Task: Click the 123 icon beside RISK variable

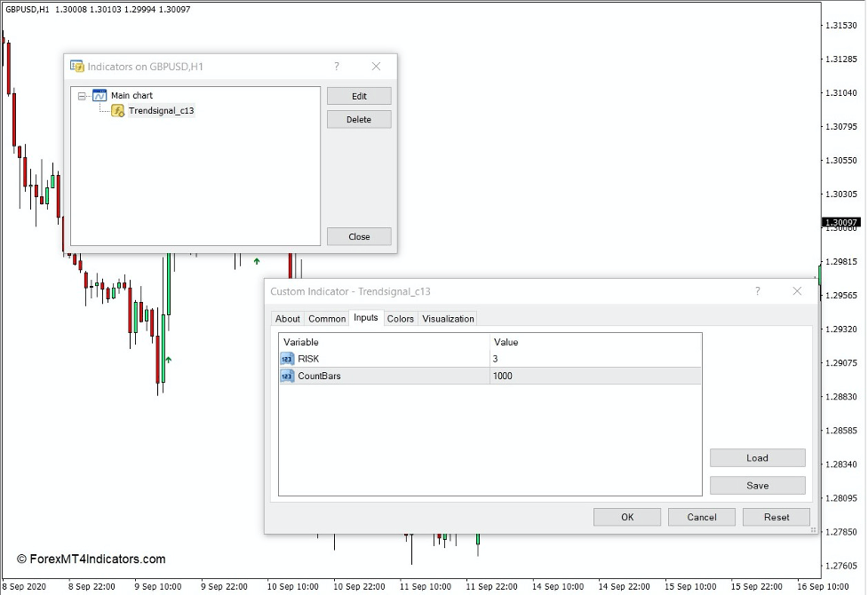Action: click(x=286, y=359)
